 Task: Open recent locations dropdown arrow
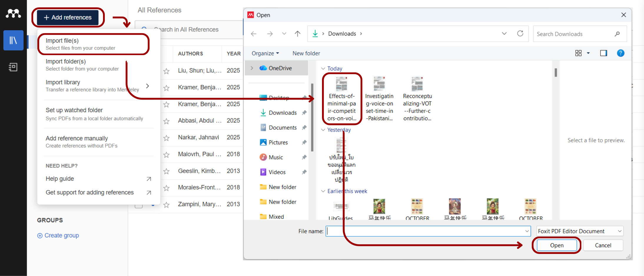(x=284, y=34)
